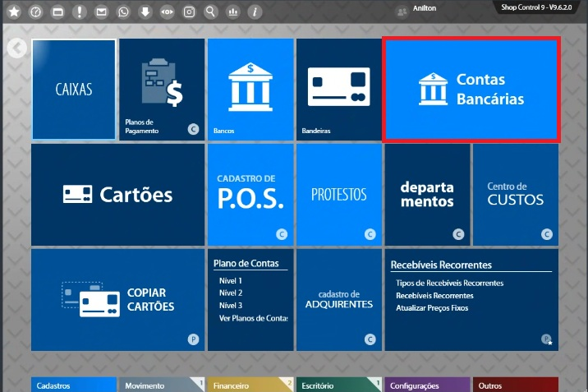Click C badge on departamentos tile
Screen dimensions: 588x392
coord(458,234)
